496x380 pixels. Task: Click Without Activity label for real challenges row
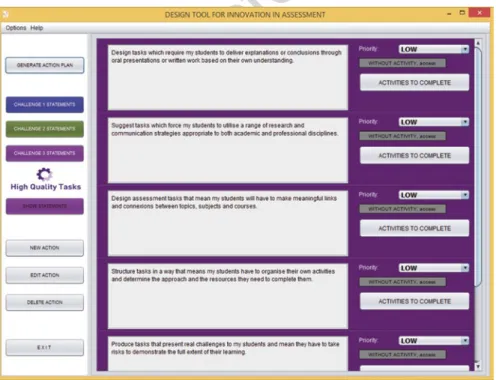click(x=402, y=354)
